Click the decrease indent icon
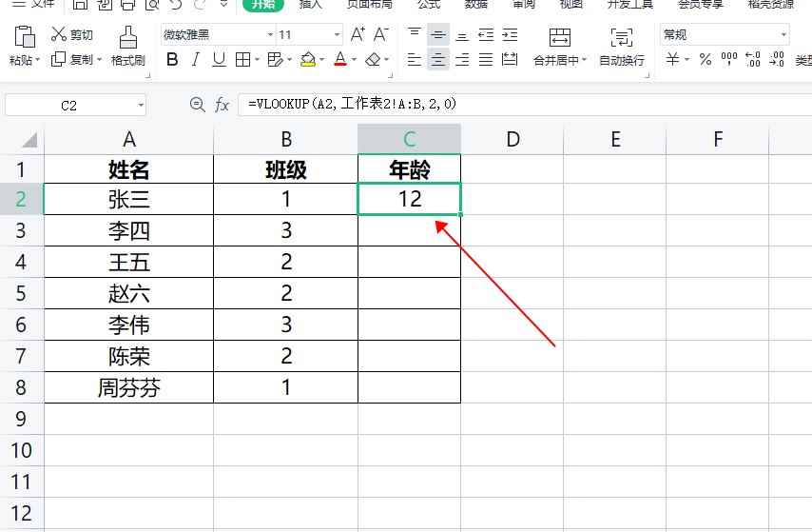The image size is (812, 532). click(486, 35)
